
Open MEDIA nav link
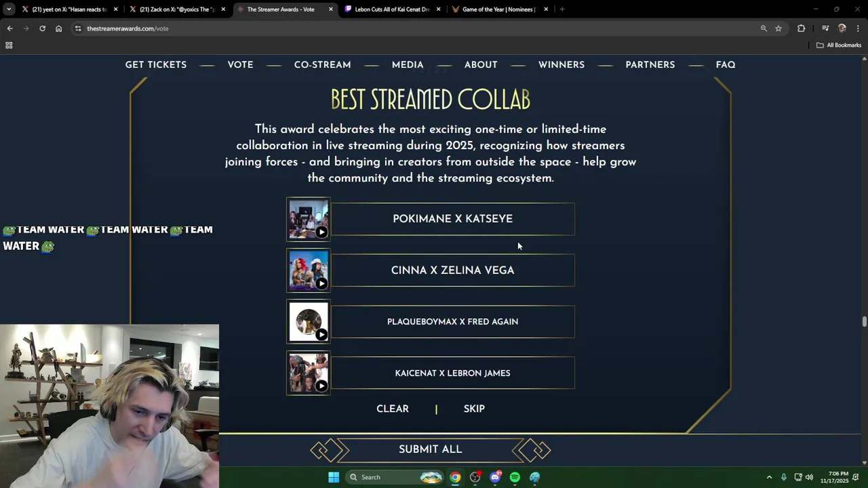(x=408, y=64)
